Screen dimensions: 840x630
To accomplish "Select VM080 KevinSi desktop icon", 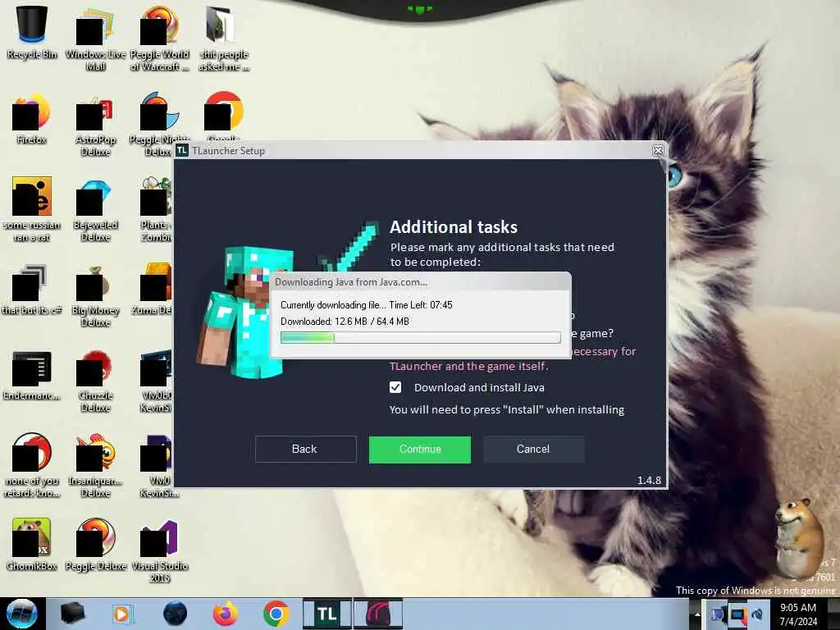I will click(x=157, y=381).
